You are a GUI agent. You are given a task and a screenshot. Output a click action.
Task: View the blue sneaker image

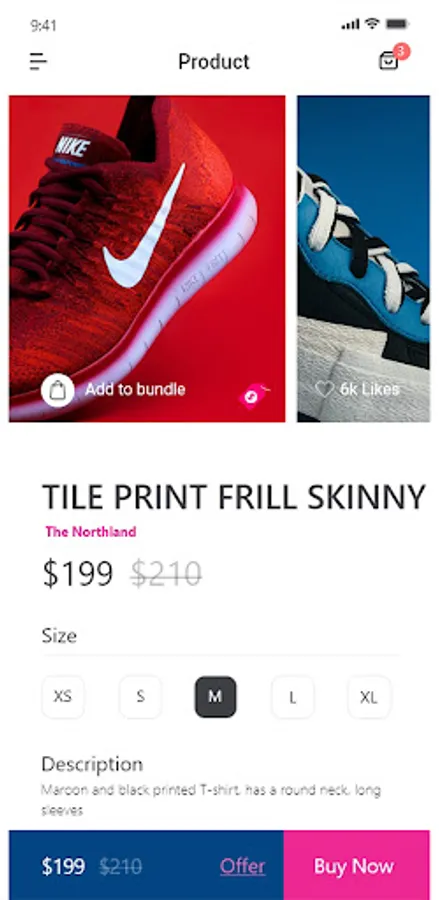[x=363, y=258]
